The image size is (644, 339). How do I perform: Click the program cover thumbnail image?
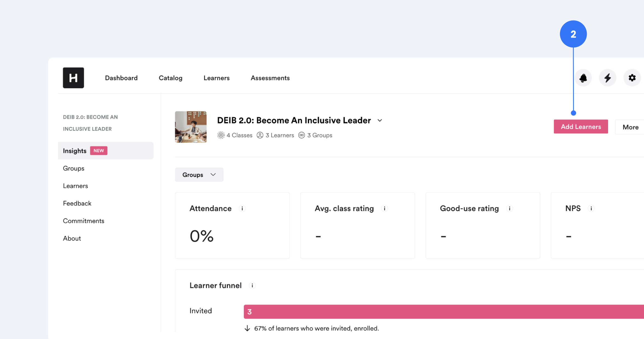(191, 127)
